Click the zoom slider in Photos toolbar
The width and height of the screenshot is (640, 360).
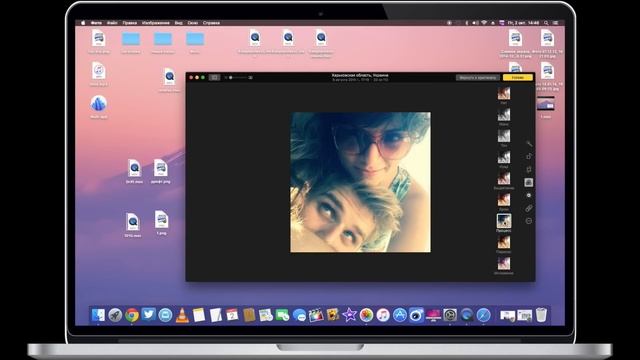[x=238, y=77]
